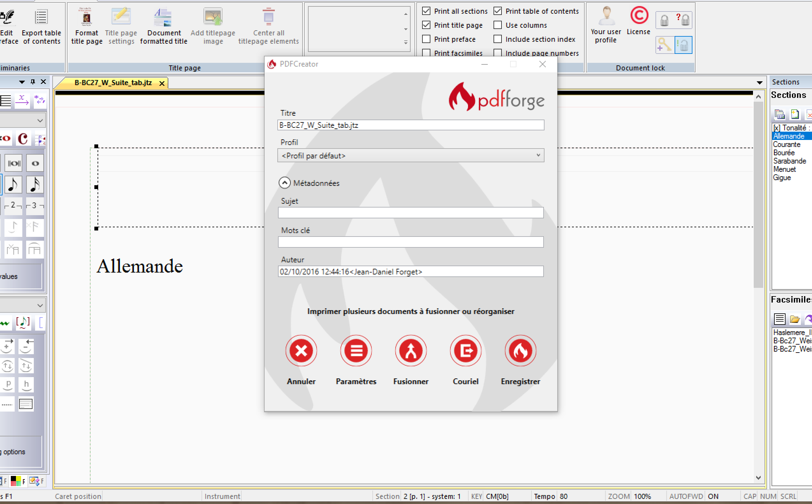The width and height of the screenshot is (812, 504).
Task: Open Paramètres settings icon
Action: (356, 350)
